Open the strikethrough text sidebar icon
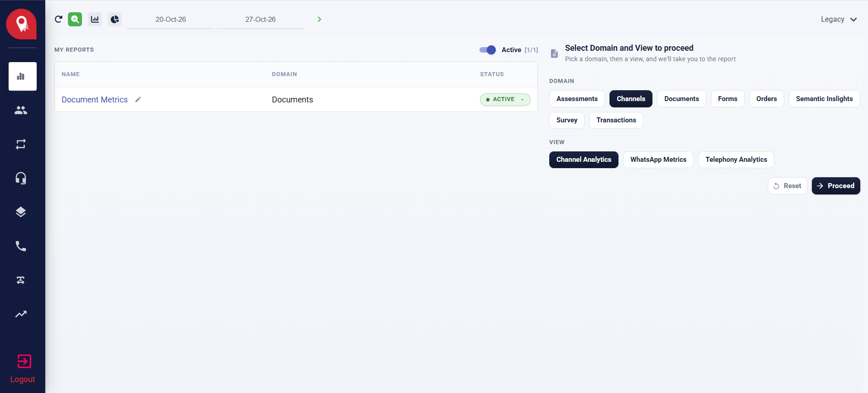Viewport: 868px width, 393px height. (x=21, y=280)
